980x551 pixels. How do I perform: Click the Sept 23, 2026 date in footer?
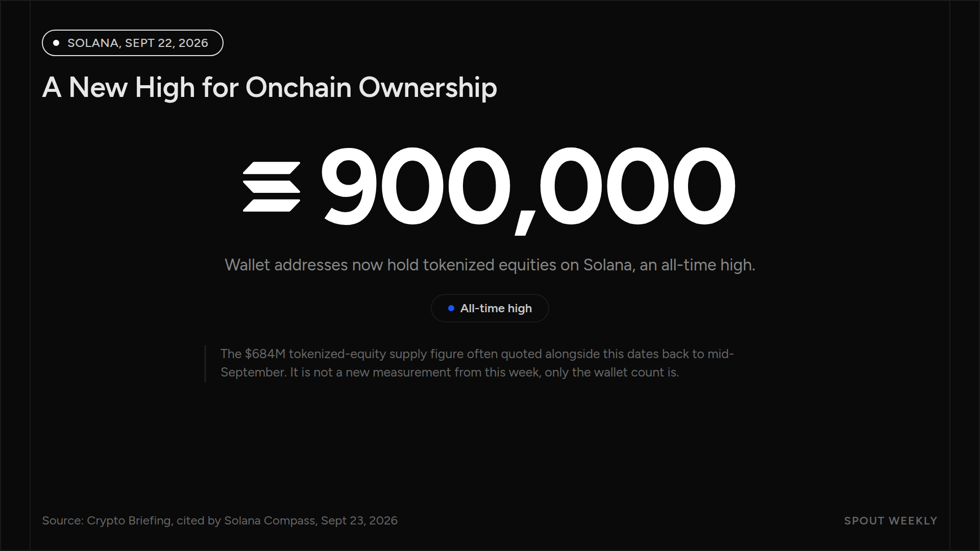(x=359, y=520)
